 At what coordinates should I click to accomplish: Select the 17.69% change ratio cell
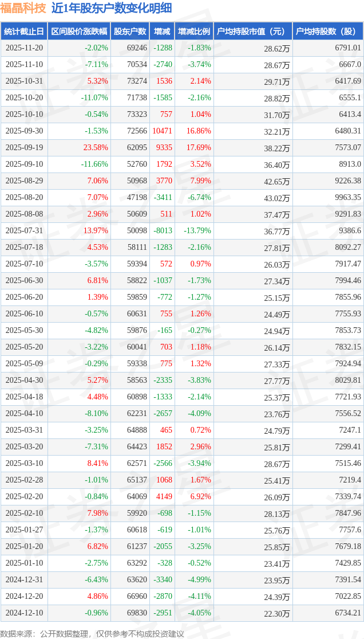point(199,148)
